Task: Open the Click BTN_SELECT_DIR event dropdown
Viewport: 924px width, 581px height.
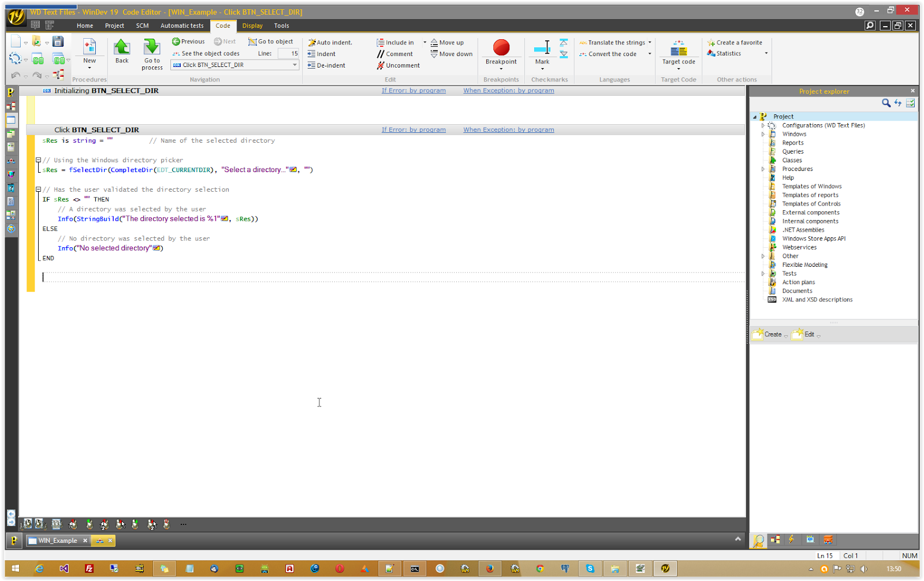Action: [295, 65]
